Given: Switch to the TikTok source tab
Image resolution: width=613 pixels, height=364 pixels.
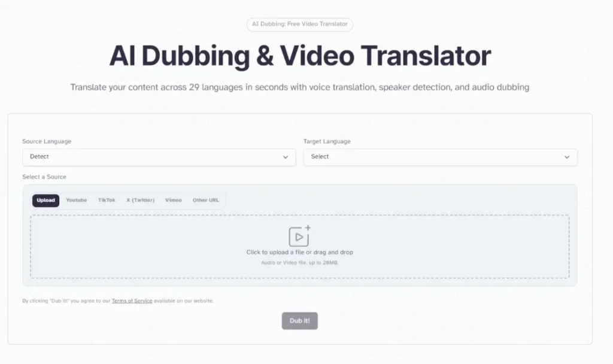Looking at the screenshot, I should 106,200.
